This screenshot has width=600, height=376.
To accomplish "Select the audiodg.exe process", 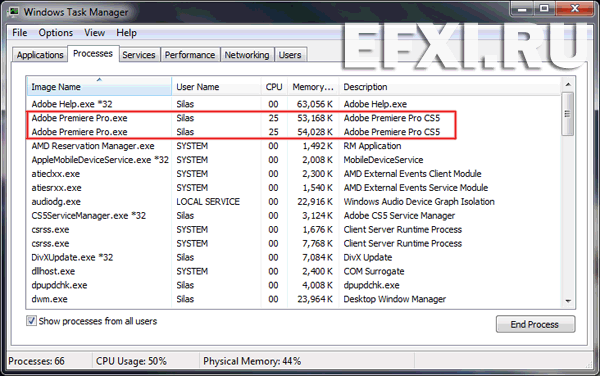I will tap(293, 202).
